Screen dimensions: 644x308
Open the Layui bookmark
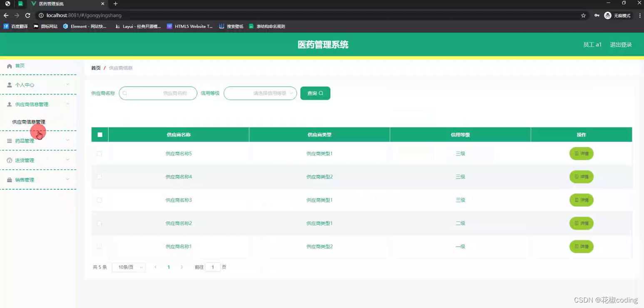tap(138, 26)
